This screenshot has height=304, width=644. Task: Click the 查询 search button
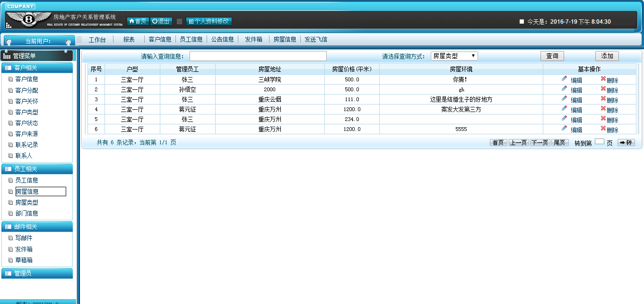552,56
